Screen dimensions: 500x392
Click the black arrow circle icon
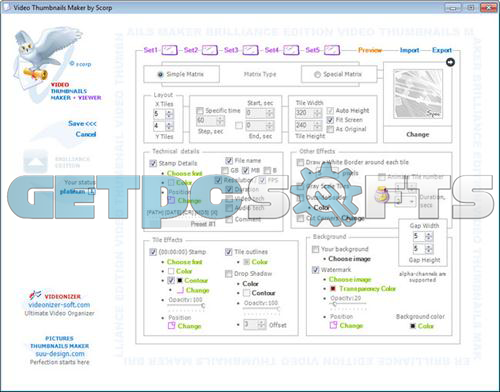tap(450, 62)
